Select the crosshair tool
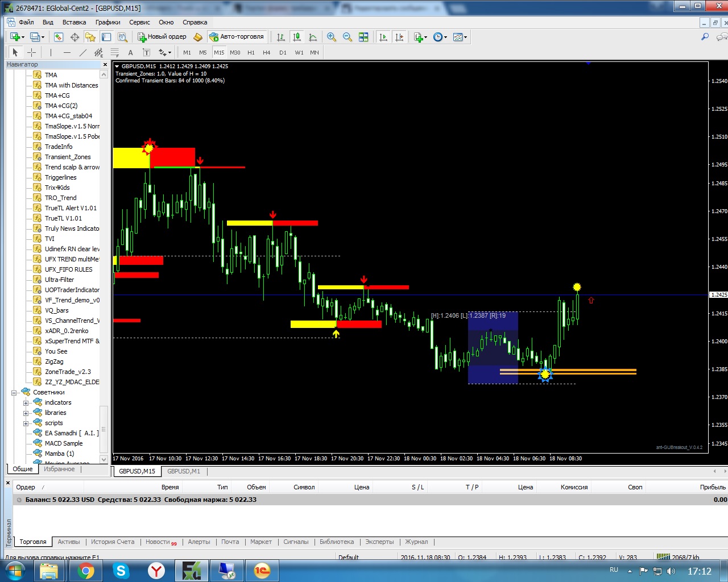The width and height of the screenshot is (728, 582). 32,52
